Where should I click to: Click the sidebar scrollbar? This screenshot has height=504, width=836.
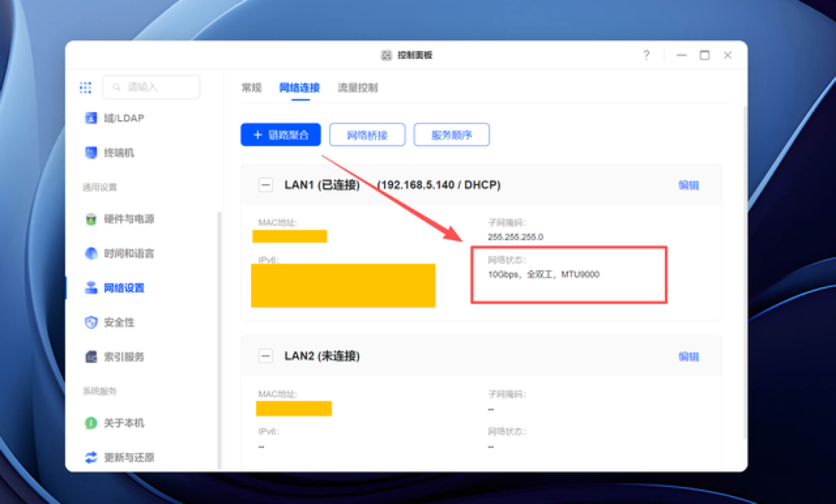[219, 341]
